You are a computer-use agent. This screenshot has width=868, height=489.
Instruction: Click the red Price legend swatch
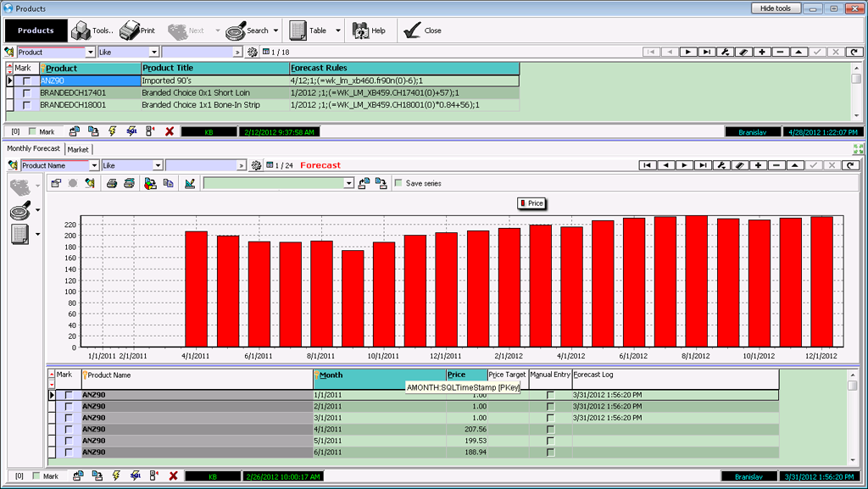(523, 203)
